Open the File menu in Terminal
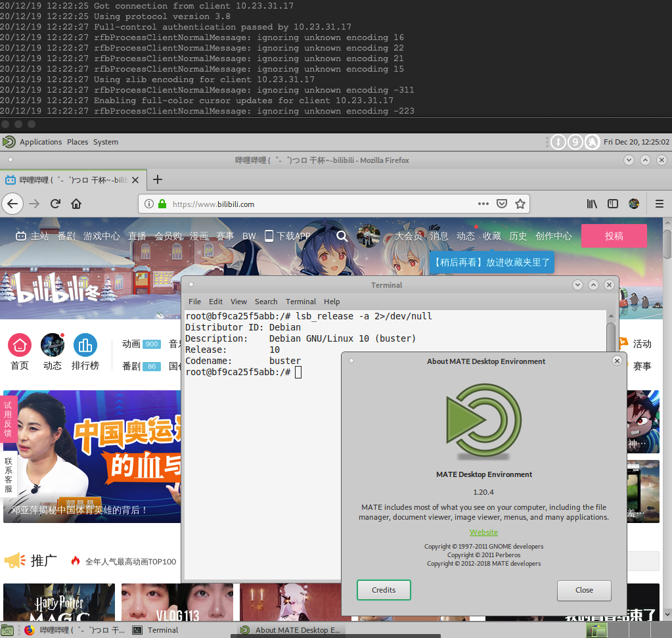 (x=194, y=302)
